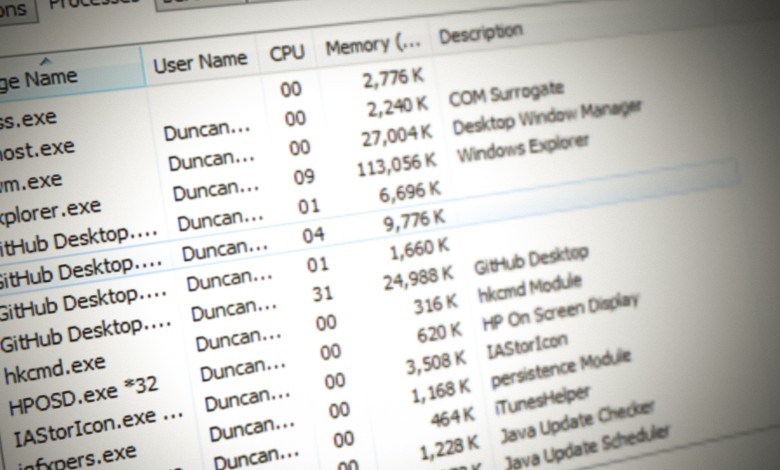
Task: Select the Desktop Window Manager description
Action: coord(547,118)
